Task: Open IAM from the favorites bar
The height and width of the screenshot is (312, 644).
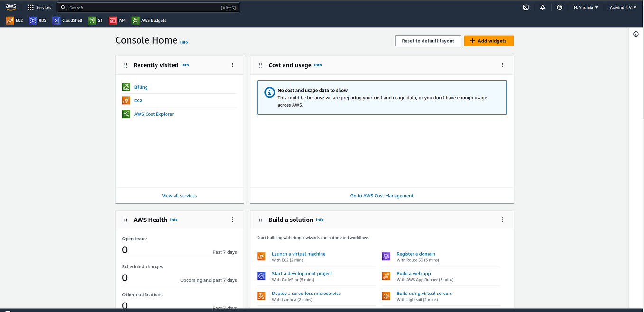Action: [117, 20]
